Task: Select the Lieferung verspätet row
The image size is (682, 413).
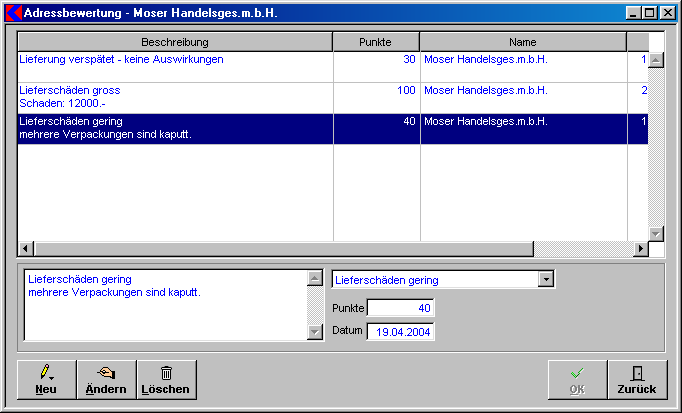Action: [175, 60]
